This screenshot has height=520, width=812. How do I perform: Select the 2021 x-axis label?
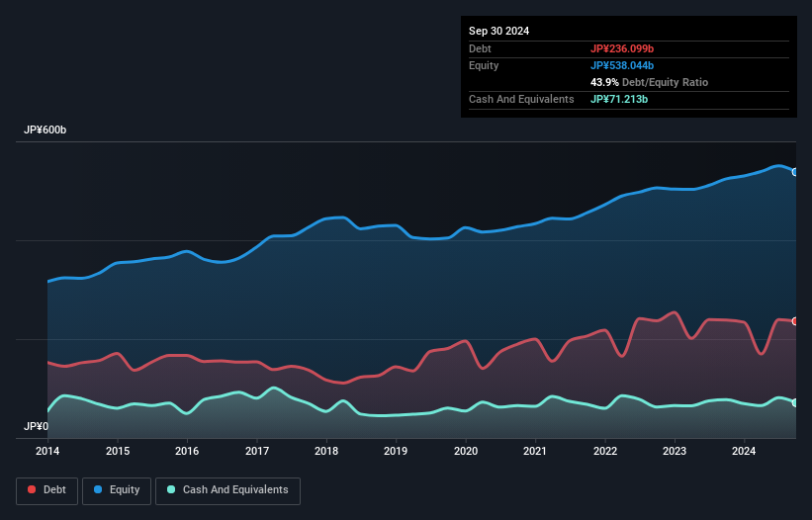point(535,451)
